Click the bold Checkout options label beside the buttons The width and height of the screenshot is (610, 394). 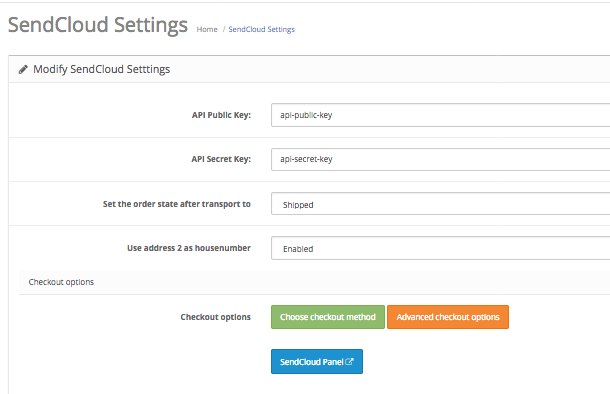[216, 317]
